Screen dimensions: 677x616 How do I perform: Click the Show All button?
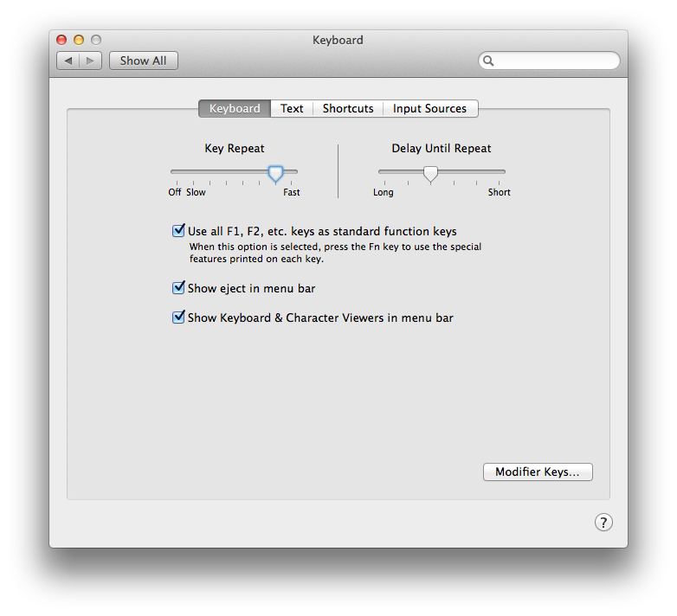point(144,61)
